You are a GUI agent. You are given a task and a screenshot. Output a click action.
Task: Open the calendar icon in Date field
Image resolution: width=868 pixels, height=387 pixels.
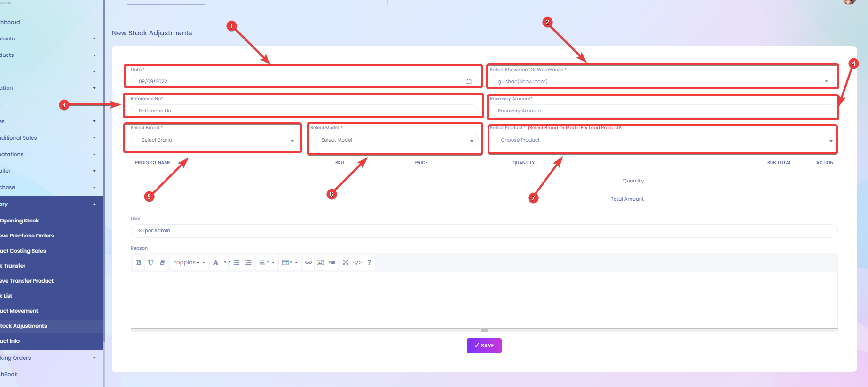pyautogui.click(x=468, y=81)
